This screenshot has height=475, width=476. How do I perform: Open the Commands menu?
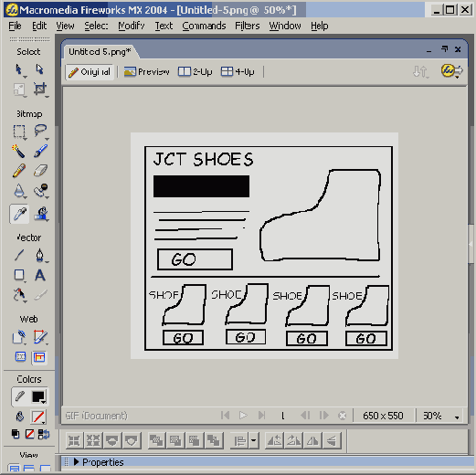(x=204, y=26)
